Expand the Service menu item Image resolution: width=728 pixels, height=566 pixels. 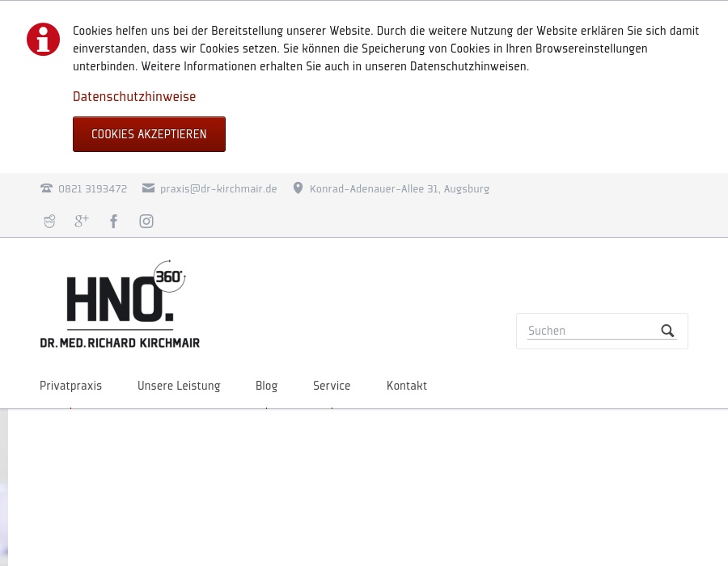332,386
